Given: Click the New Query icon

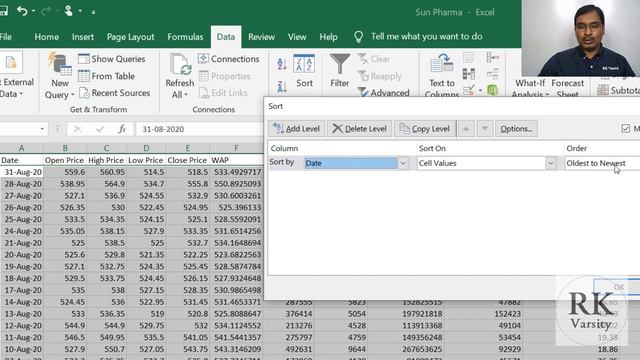Looking at the screenshot, I should point(59,64).
